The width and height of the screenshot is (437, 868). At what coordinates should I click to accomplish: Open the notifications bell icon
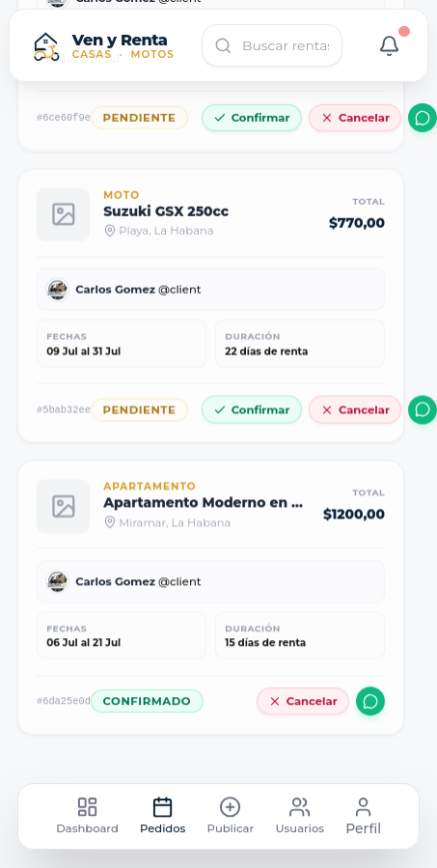coord(390,45)
